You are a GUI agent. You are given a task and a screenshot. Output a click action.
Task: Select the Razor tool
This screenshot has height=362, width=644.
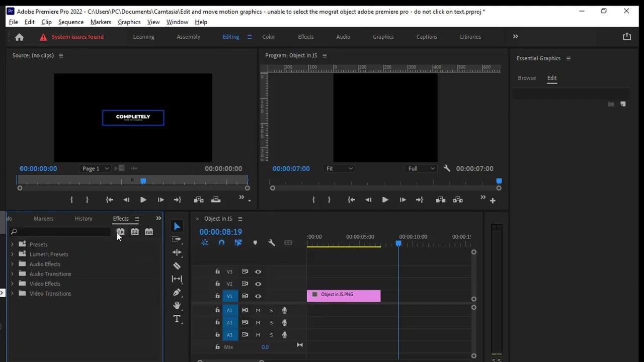pyautogui.click(x=177, y=265)
